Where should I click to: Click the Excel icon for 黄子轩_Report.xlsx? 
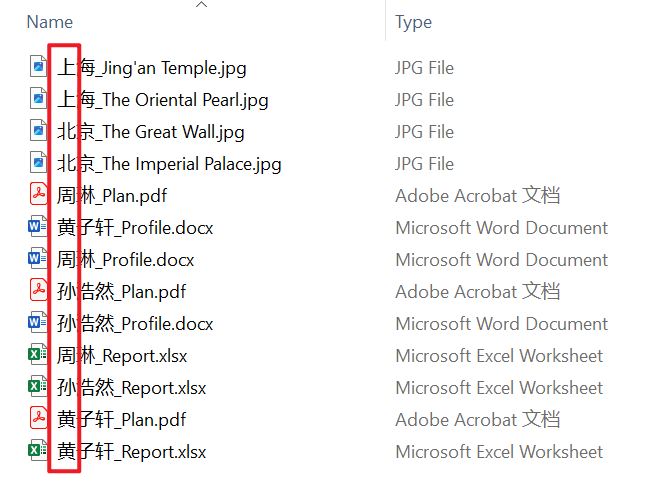point(38,452)
